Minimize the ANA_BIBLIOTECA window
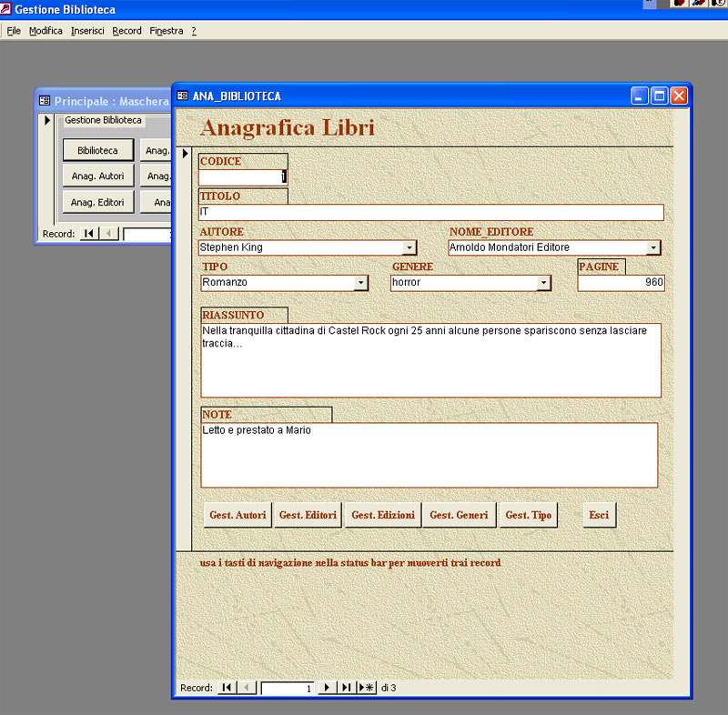This screenshot has height=715, width=728. 640,96
